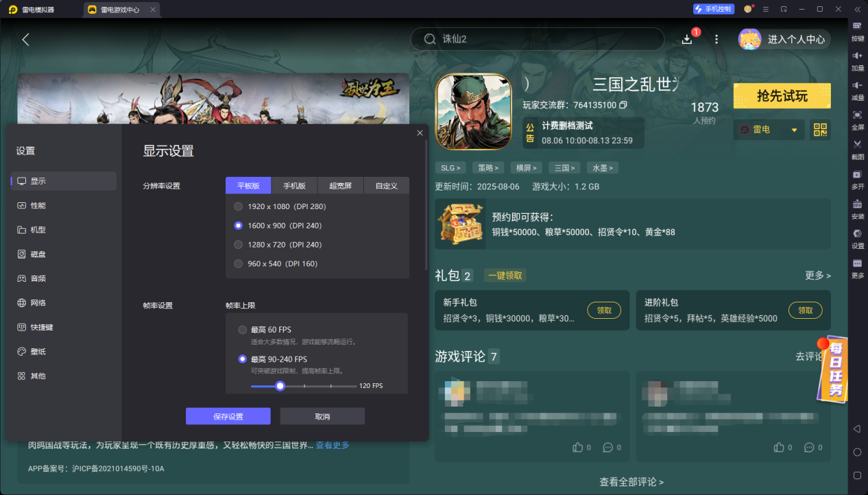The width and height of the screenshot is (868, 495).
Task: Switch to the 手机版 resolution tab
Action: tap(294, 186)
